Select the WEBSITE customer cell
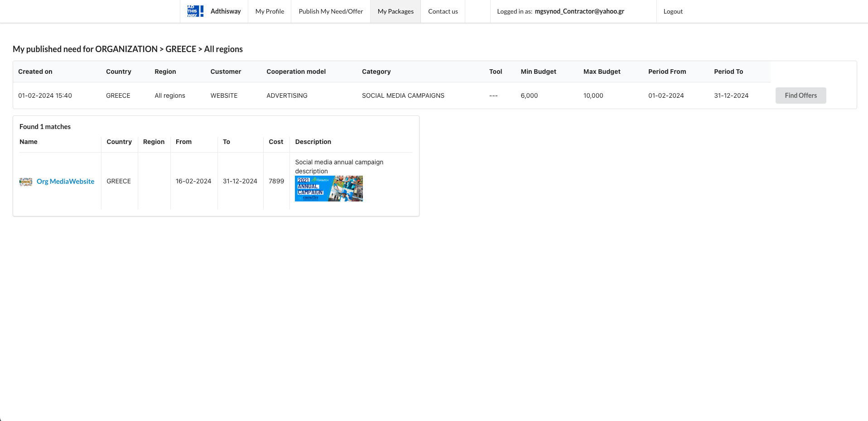The image size is (868, 421). [x=224, y=96]
